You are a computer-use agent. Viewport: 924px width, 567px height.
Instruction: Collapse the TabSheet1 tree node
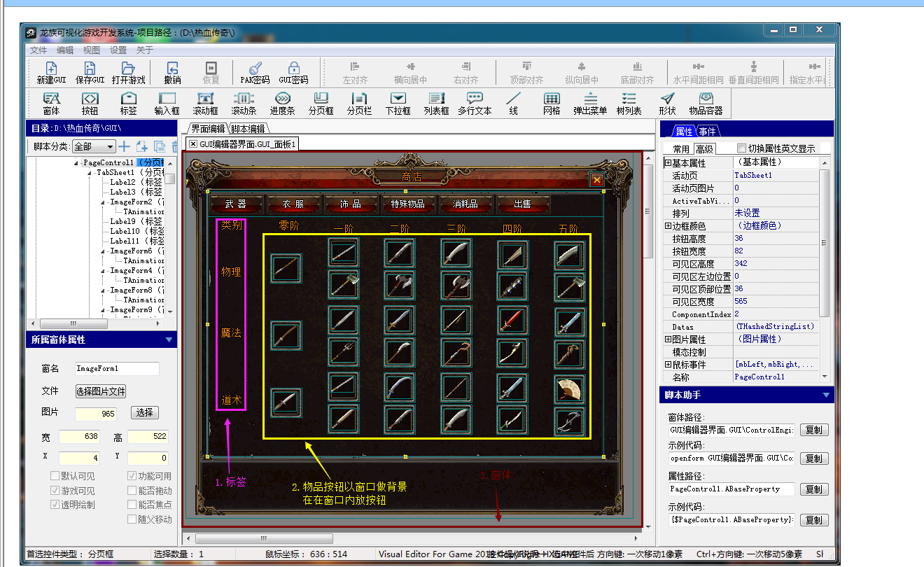point(90,172)
